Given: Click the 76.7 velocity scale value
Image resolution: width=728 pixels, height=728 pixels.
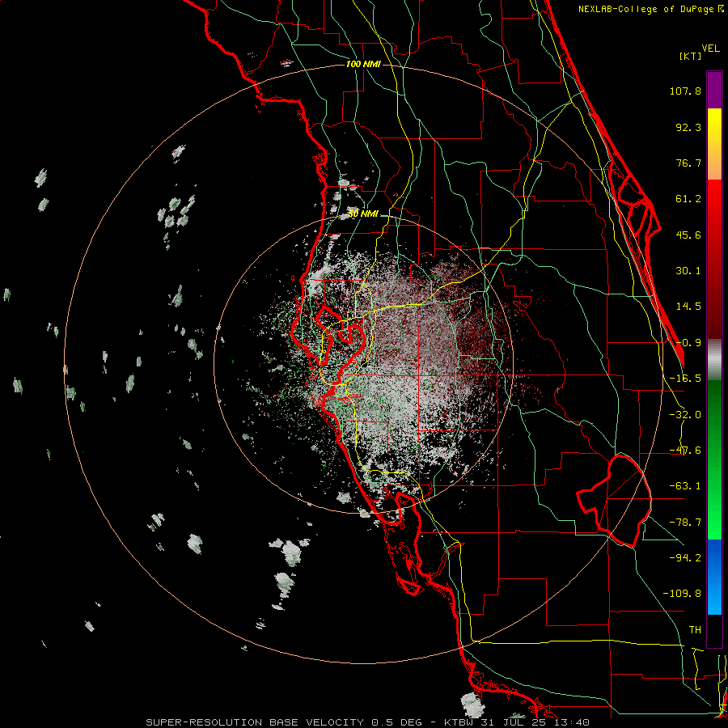Looking at the screenshot, I should point(688,163).
